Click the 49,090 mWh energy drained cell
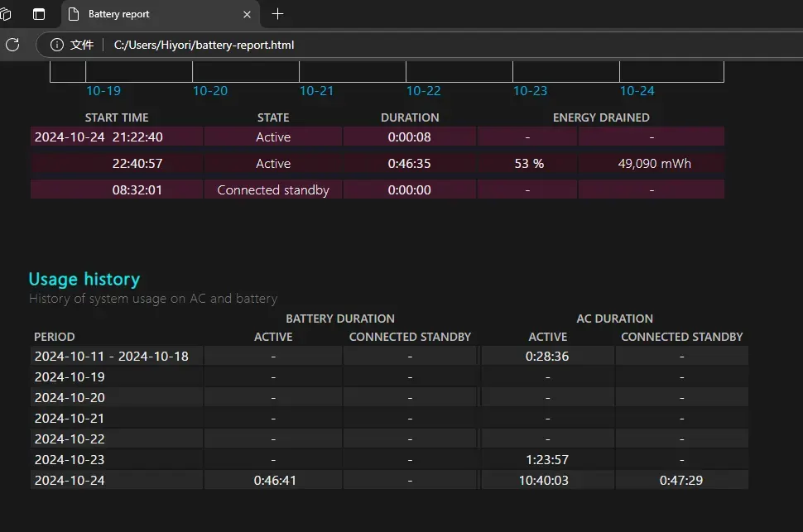 (x=652, y=163)
